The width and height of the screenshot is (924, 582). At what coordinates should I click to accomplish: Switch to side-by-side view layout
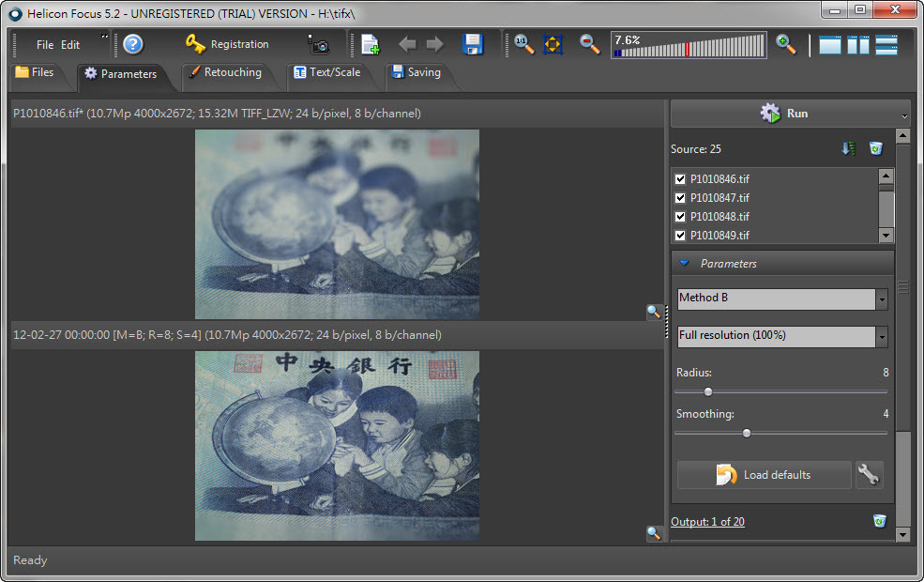858,45
